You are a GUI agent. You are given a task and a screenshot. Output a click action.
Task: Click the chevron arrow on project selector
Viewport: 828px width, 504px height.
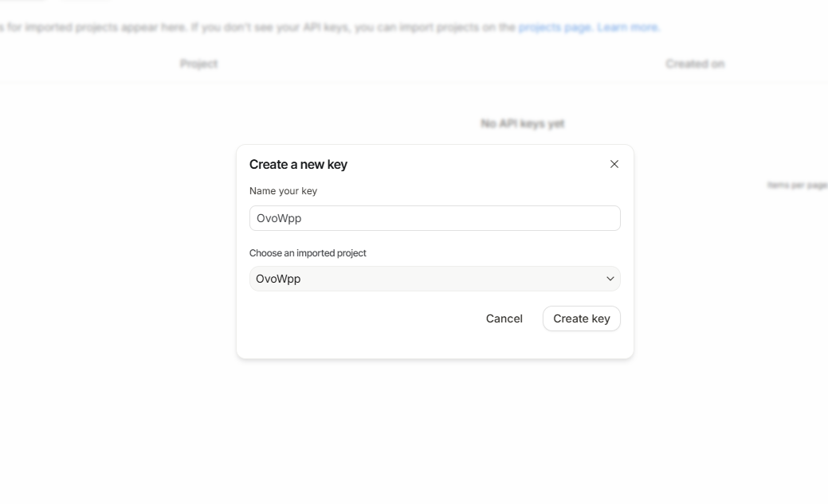click(x=610, y=279)
